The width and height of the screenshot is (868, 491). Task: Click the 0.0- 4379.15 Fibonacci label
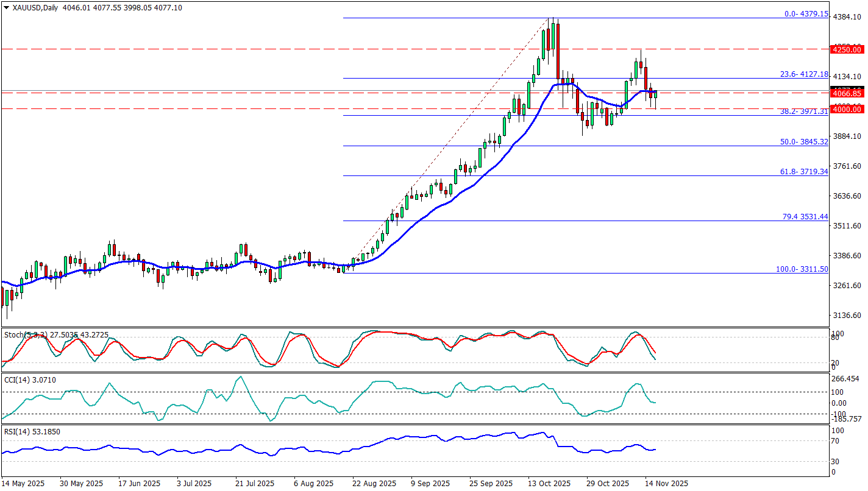[x=806, y=14]
